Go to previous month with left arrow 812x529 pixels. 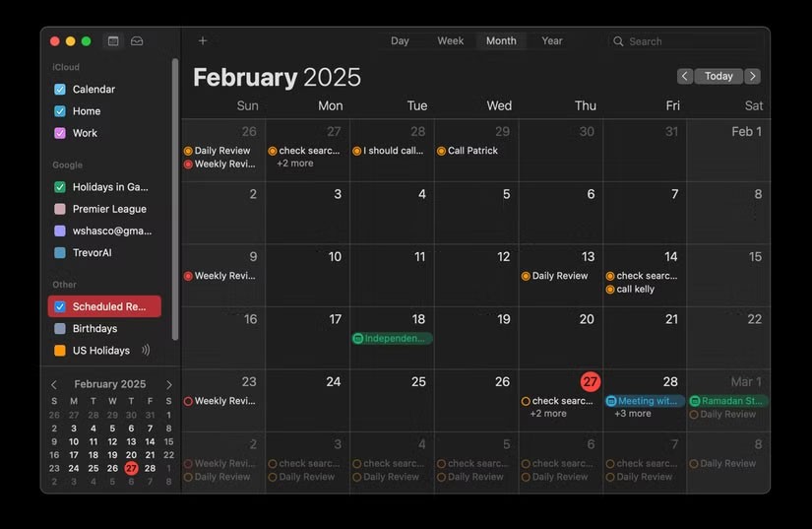tap(685, 76)
